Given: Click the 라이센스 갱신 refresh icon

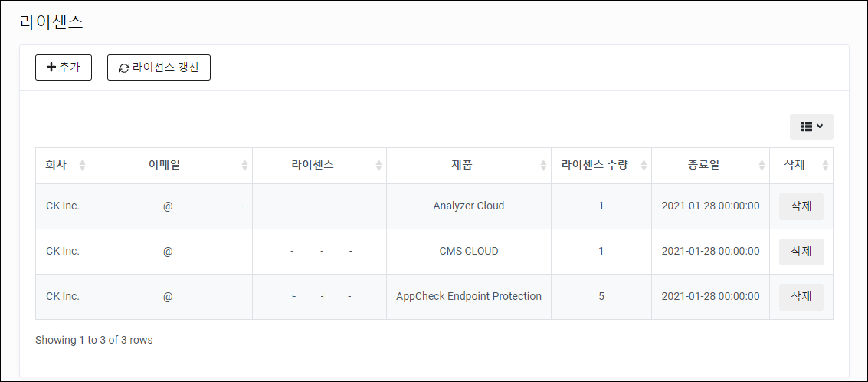Looking at the screenshot, I should coord(124,68).
